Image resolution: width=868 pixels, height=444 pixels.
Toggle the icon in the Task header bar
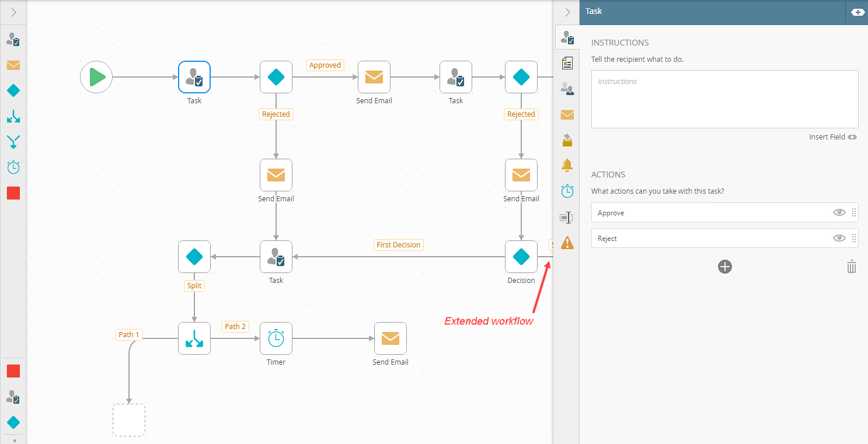click(x=857, y=12)
